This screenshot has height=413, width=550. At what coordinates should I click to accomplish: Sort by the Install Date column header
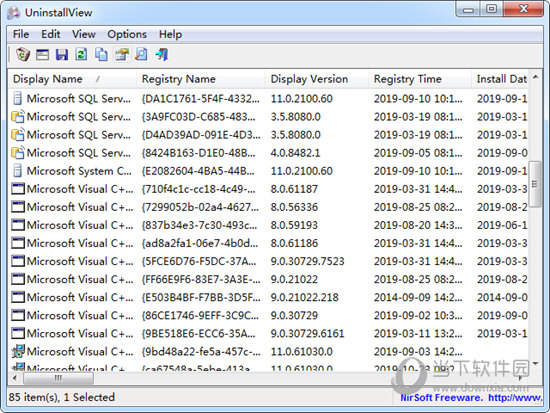[x=500, y=79]
